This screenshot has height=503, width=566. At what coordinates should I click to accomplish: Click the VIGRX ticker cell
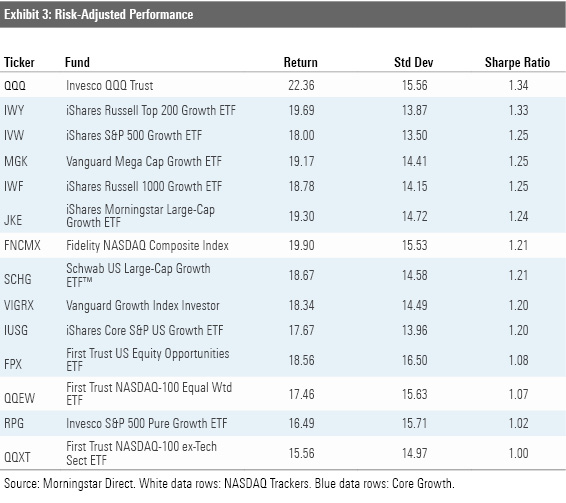pos(19,305)
